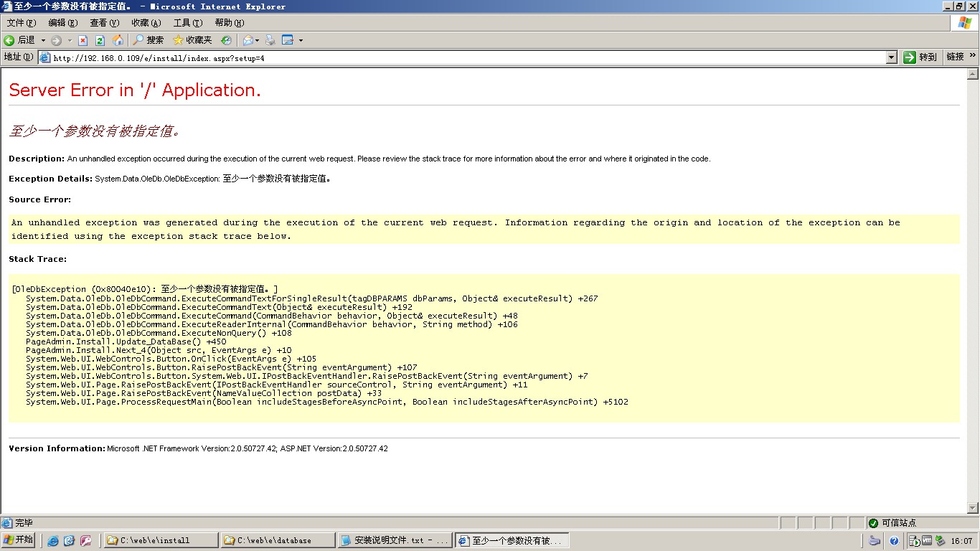Click the Mail envelope toolbar icon
Screen dimensions: 980x551
(248, 40)
